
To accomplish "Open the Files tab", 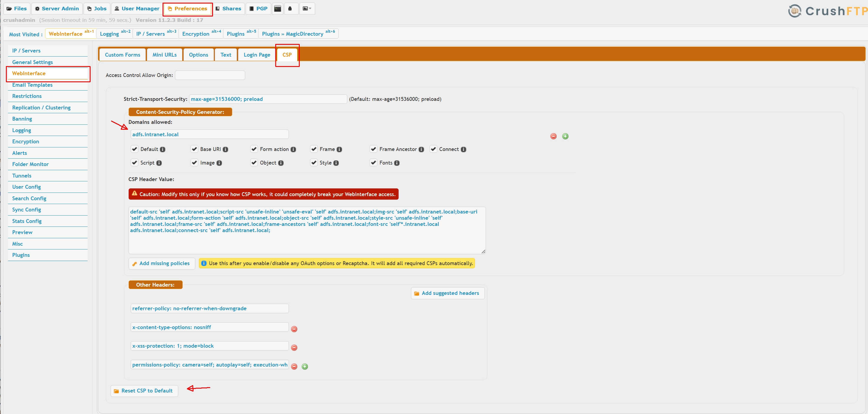I will click(x=17, y=9).
